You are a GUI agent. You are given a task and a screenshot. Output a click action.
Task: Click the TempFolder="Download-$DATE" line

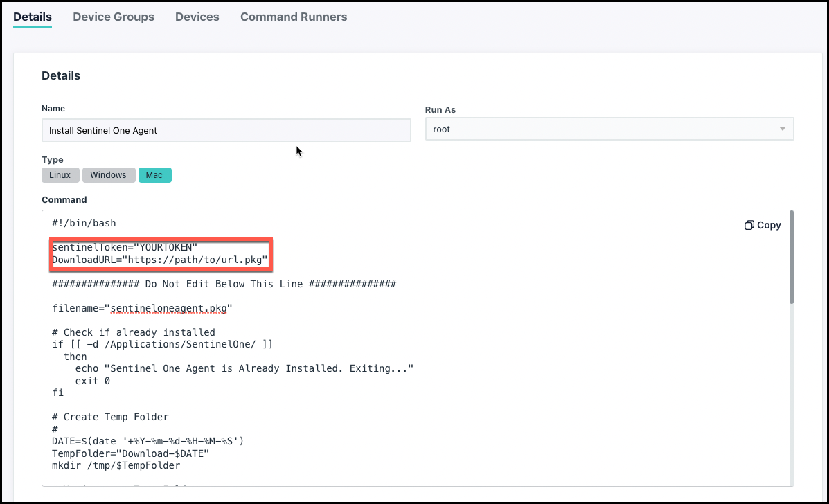click(x=130, y=453)
